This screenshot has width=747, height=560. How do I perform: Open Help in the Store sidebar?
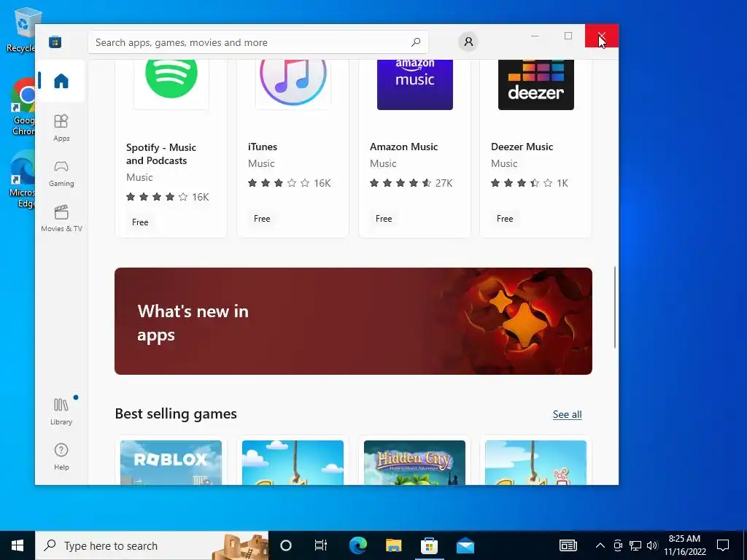click(61, 456)
